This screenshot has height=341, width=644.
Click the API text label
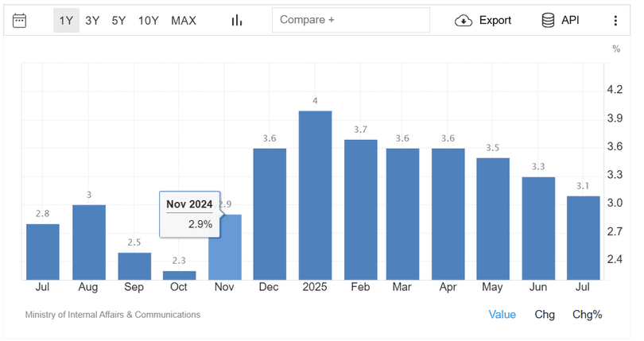[x=570, y=21]
